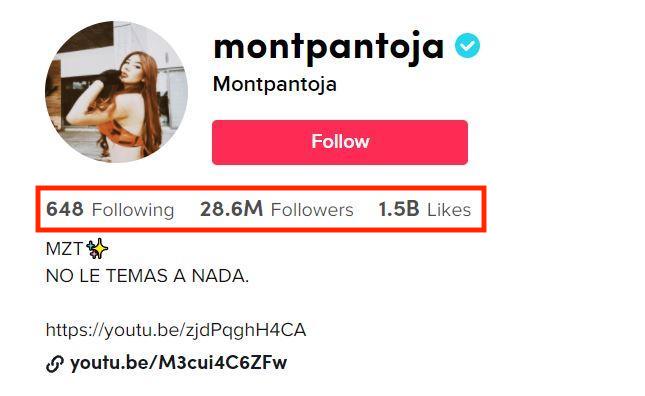Viewport: 645px width, 396px height.
Task: Open the montpantoja profile picture
Action: pos(116,92)
